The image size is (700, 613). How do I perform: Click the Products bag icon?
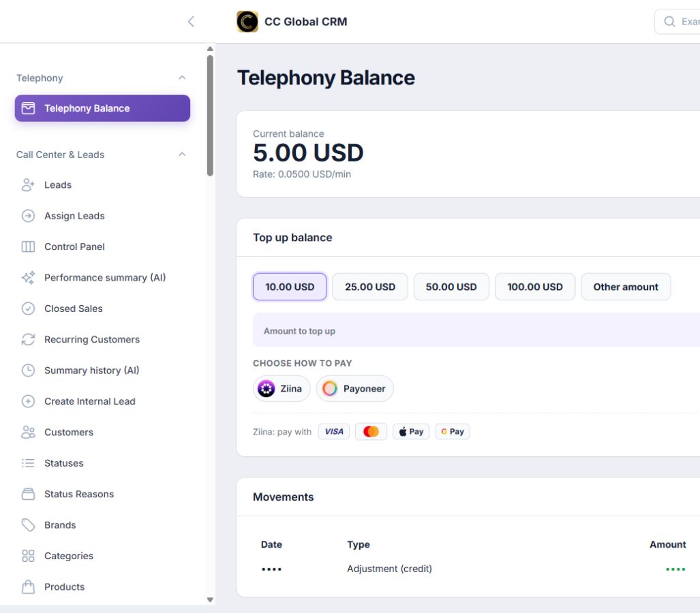click(28, 586)
